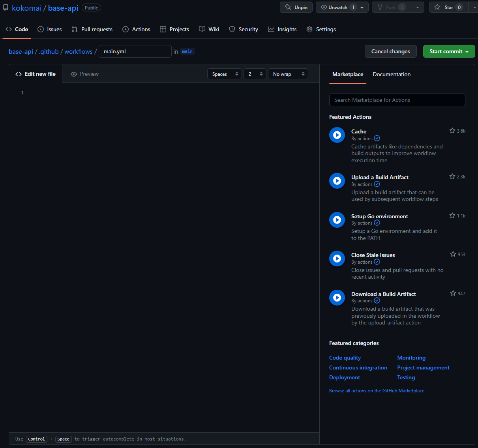
Task: Click the star icon on Close Stale Issues
Action: 453,254
